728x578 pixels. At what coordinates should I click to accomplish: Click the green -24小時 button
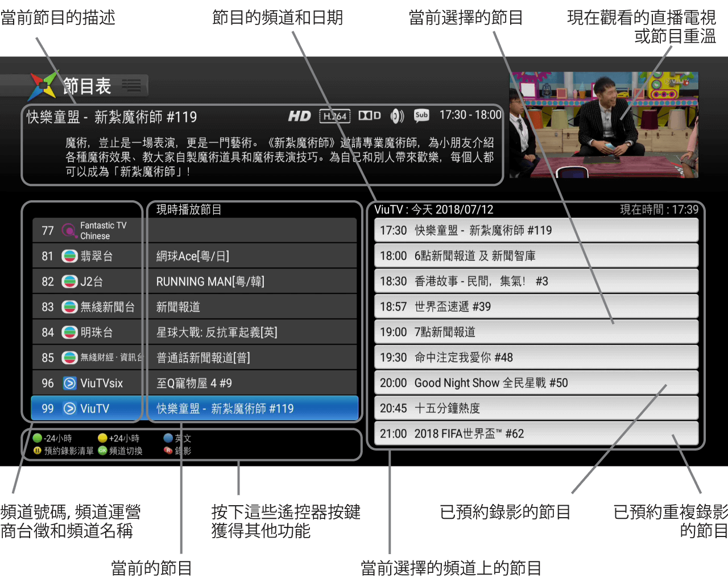point(38,438)
